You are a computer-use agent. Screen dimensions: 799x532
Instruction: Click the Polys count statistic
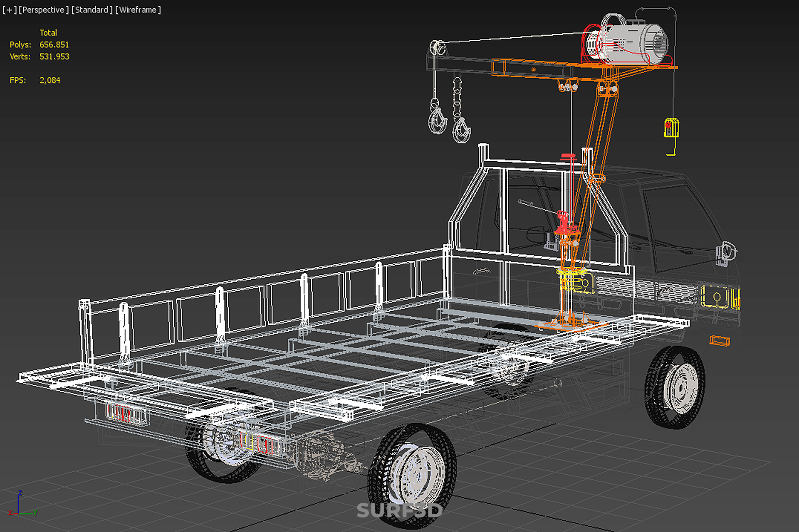pyautogui.click(x=54, y=44)
